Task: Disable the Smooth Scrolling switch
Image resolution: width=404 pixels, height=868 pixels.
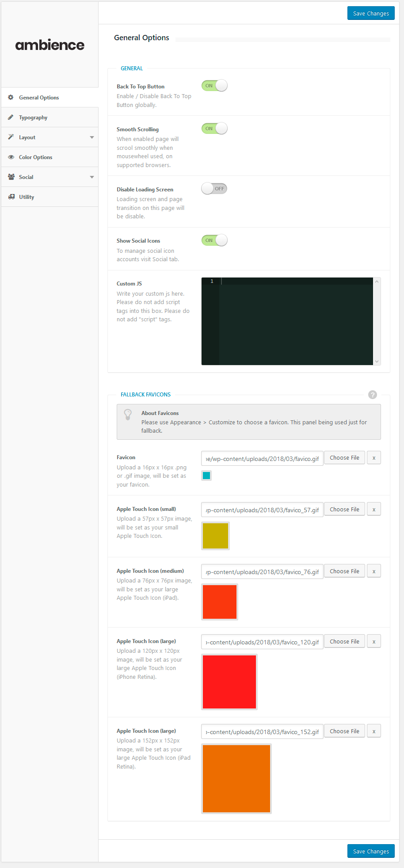Action: (x=214, y=129)
